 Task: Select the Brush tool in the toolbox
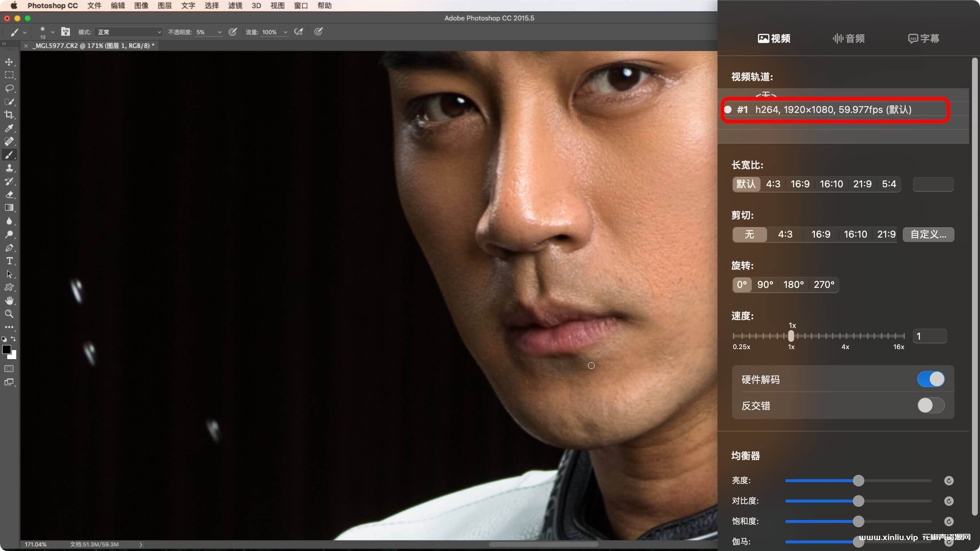(x=9, y=155)
